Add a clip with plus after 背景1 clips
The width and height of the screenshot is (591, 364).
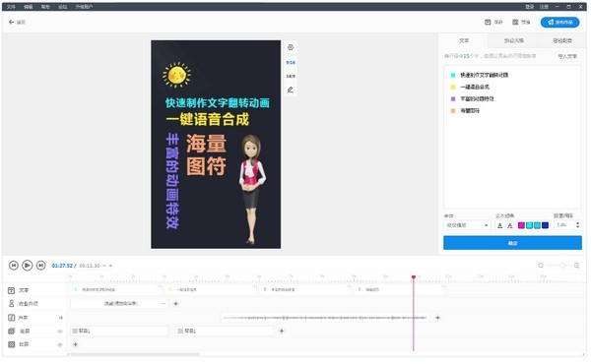click(x=282, y=331)
